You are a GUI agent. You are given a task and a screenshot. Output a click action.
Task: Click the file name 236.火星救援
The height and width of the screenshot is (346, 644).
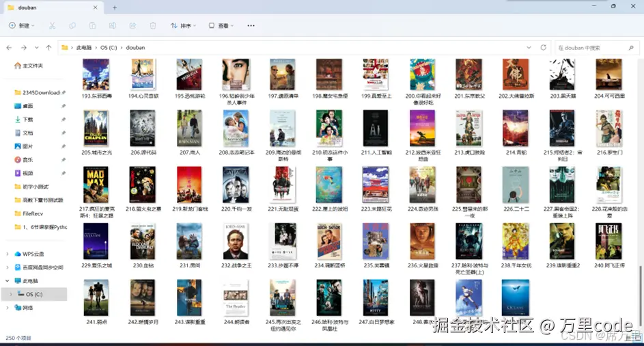(423, 265)
